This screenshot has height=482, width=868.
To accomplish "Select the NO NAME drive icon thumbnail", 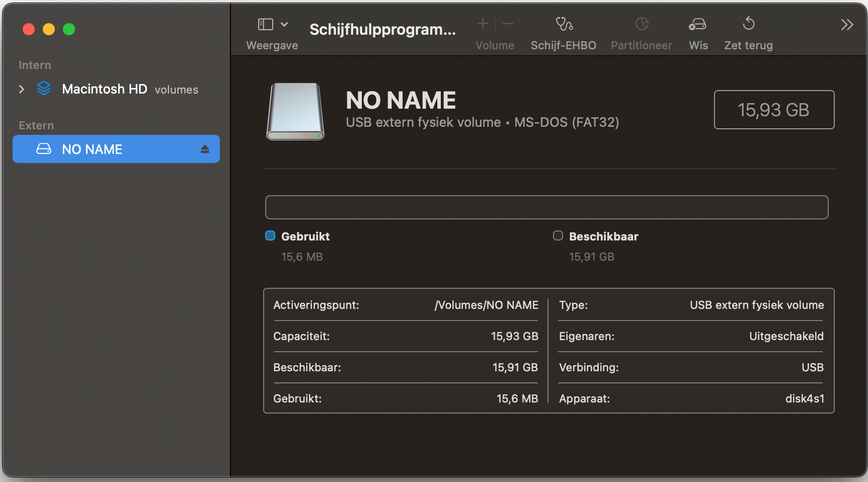I will tap(295, 111).
